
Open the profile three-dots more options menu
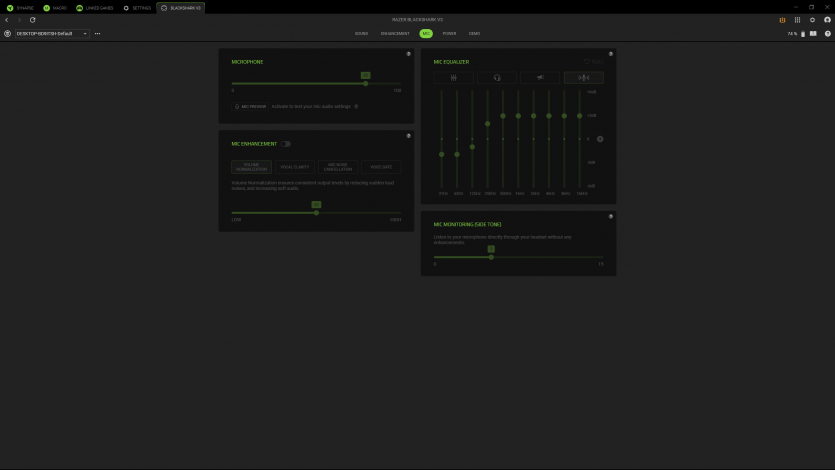tap(97, 33)
